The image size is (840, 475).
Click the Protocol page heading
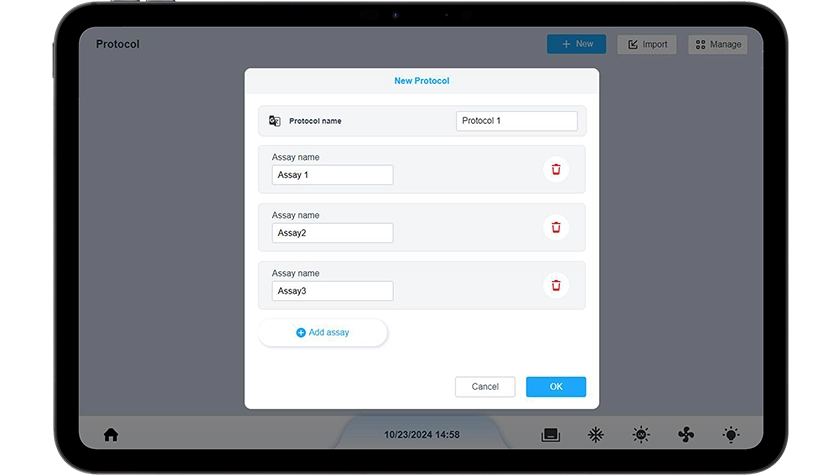point(117,44)
